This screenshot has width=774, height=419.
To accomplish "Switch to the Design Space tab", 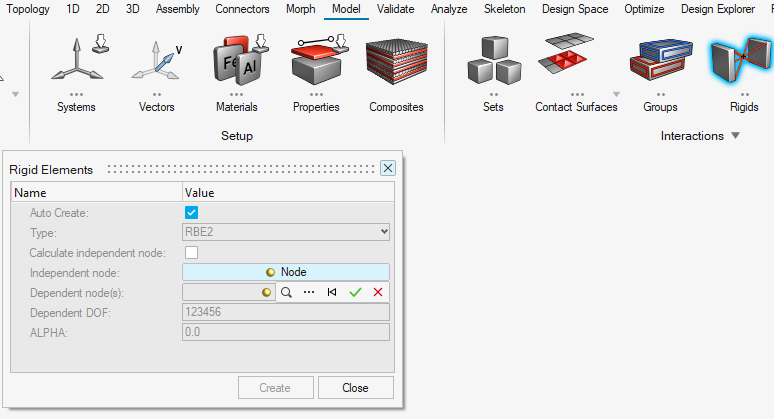I will (575, 9).
